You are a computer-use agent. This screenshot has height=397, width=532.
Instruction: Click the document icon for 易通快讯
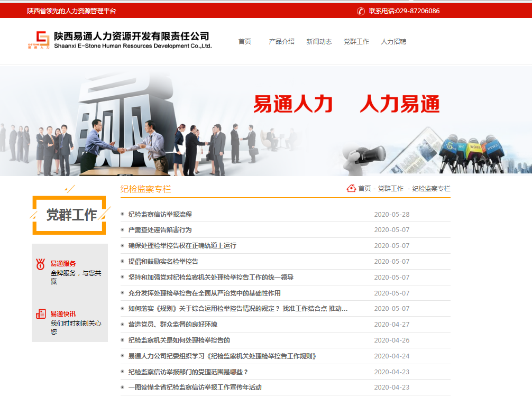[41, 313]
